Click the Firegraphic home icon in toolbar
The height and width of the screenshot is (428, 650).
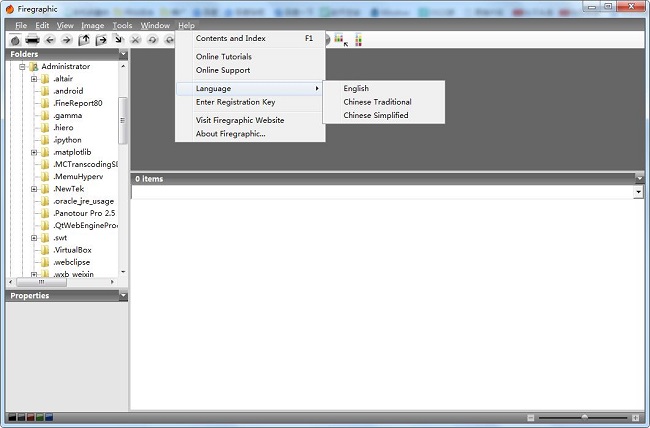(15, 40)
